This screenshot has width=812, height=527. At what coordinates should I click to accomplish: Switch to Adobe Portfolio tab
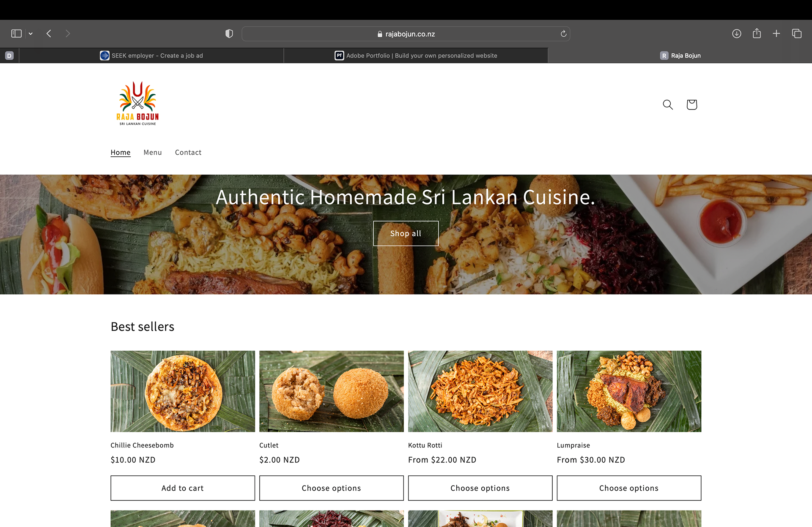pyautogui.click(x=416, y=55)
